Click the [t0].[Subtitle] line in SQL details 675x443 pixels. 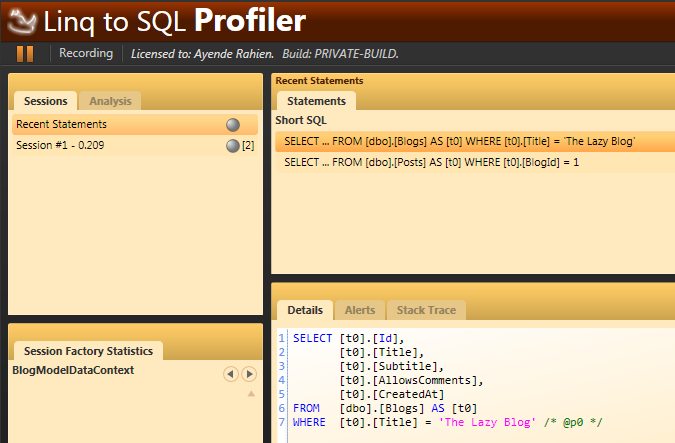coord(391,366)
